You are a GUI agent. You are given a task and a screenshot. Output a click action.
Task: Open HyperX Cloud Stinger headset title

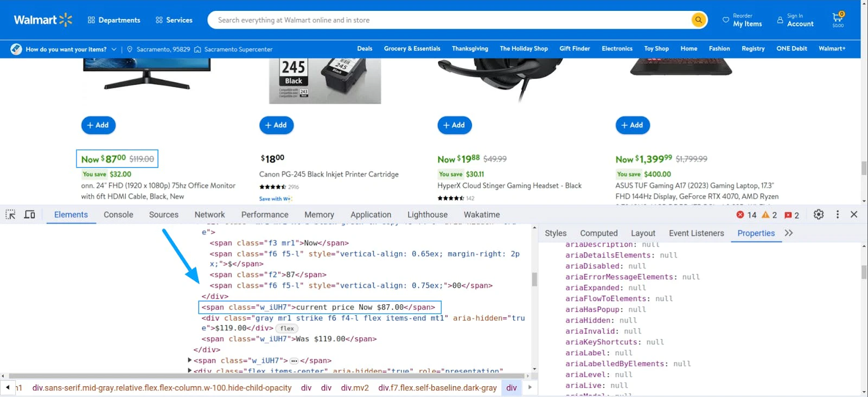[x=509, y=185]
